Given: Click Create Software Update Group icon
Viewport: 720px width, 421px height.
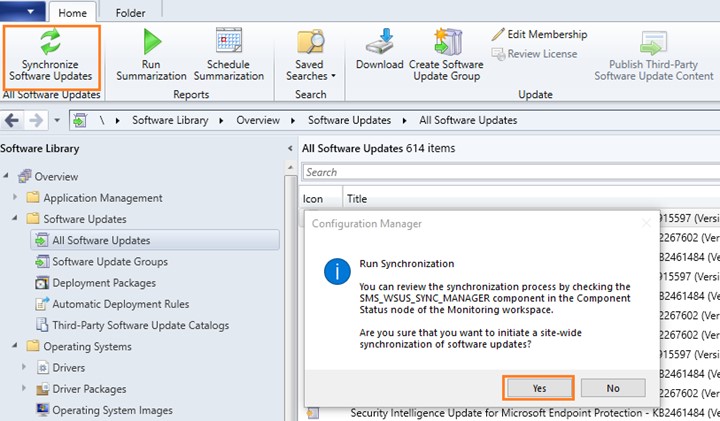Looking at the screenshot, I should pos(447,42).
